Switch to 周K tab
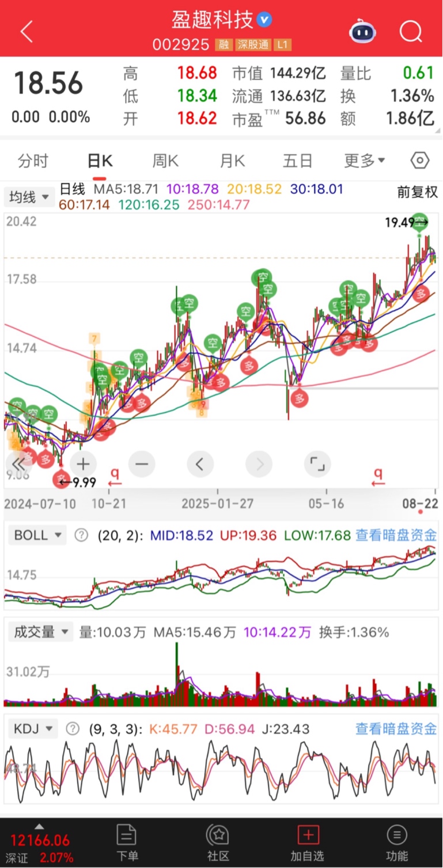 coord(165,161)
